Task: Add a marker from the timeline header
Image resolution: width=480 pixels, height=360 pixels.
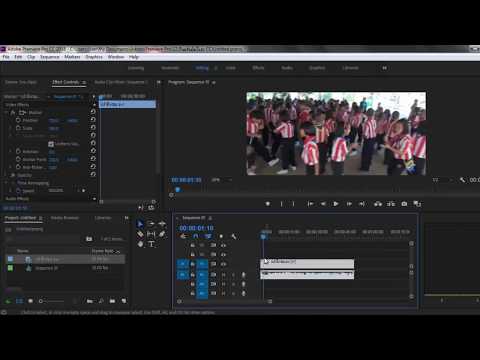Action: (221, 236)
